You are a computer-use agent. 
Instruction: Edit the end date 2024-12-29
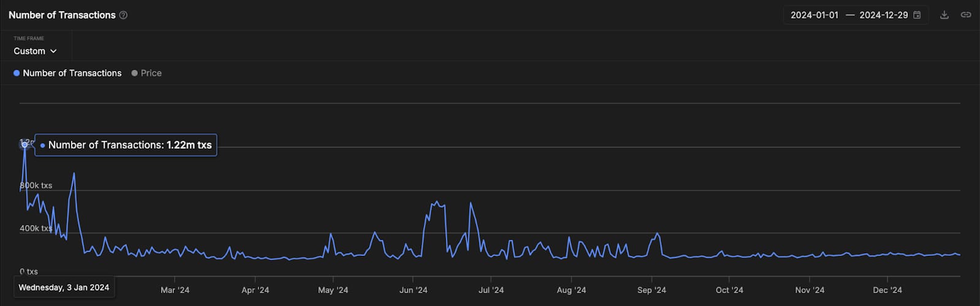[x=883, y=15]
